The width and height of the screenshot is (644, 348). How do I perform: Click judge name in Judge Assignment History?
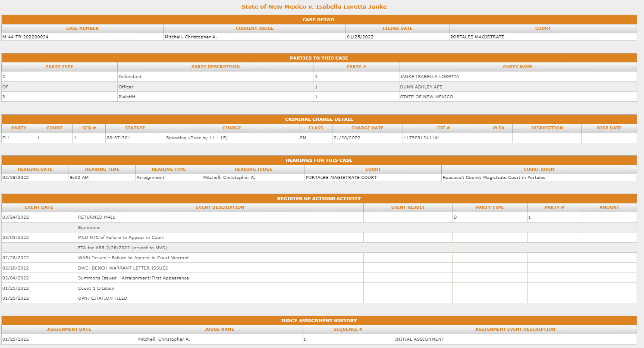164,339
